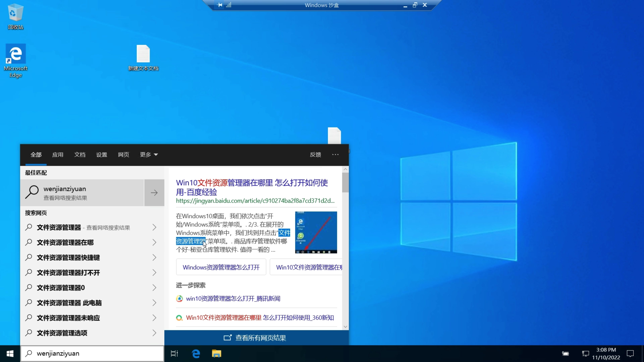Select 文件资源管理选项 suggestion row
Viewport: 644px width, 362px height.
[92, 333]
